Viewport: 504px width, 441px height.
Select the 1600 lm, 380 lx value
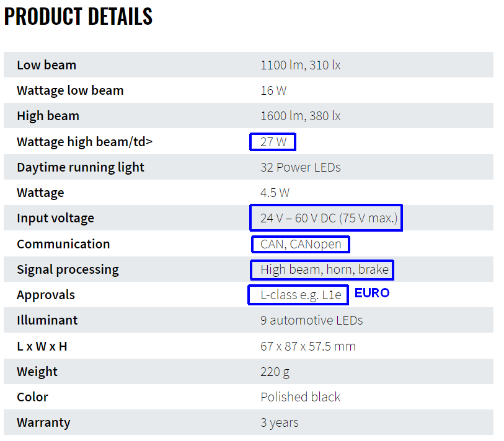[300, 116]
